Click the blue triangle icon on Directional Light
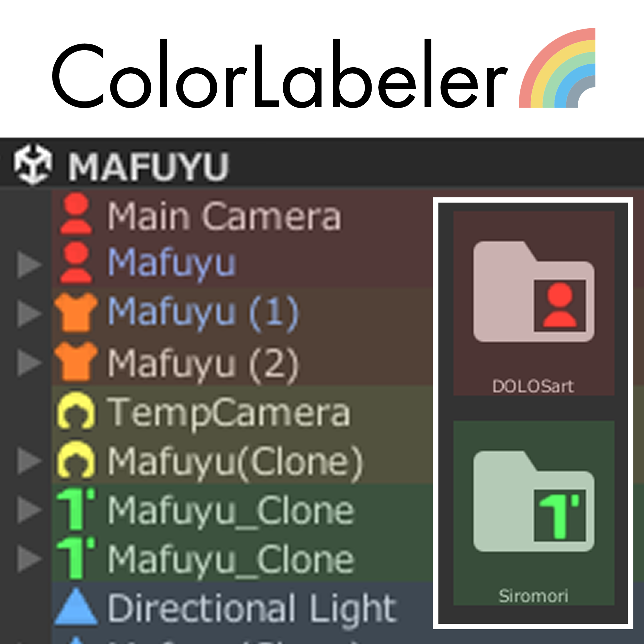Screen dimensions: 644x644 76,606
